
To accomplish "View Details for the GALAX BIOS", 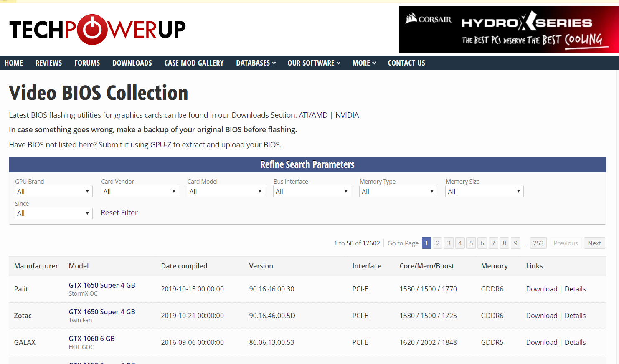I will (575, 342).
